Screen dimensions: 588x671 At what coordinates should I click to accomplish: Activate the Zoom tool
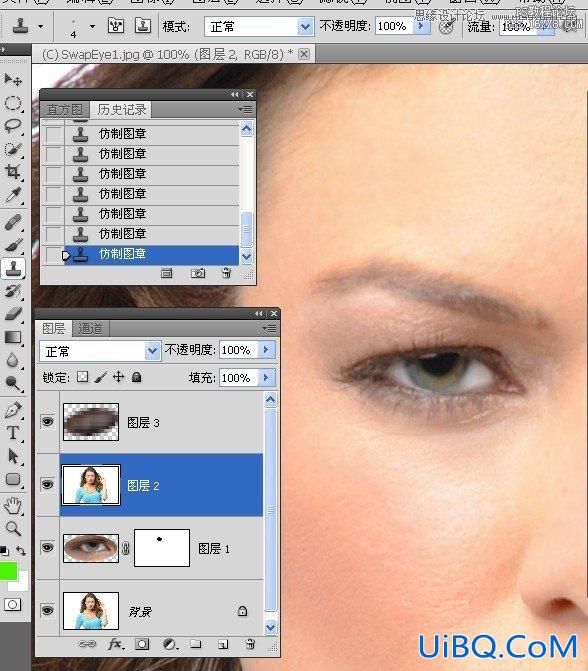12,529
